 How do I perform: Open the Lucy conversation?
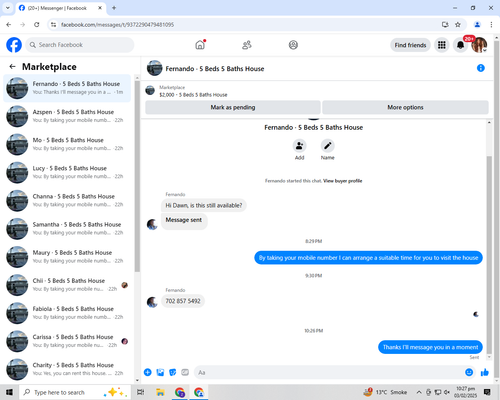click(67, 172)
